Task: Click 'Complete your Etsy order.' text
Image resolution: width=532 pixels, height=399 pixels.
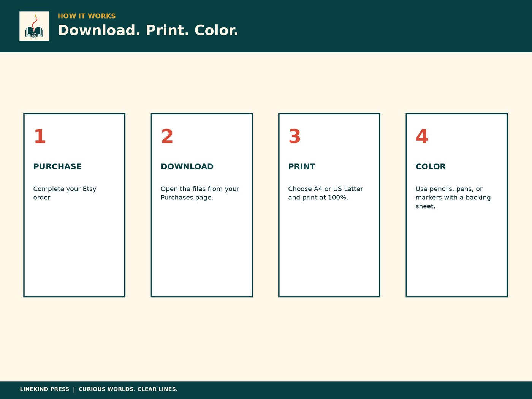Action: point(65,193)
